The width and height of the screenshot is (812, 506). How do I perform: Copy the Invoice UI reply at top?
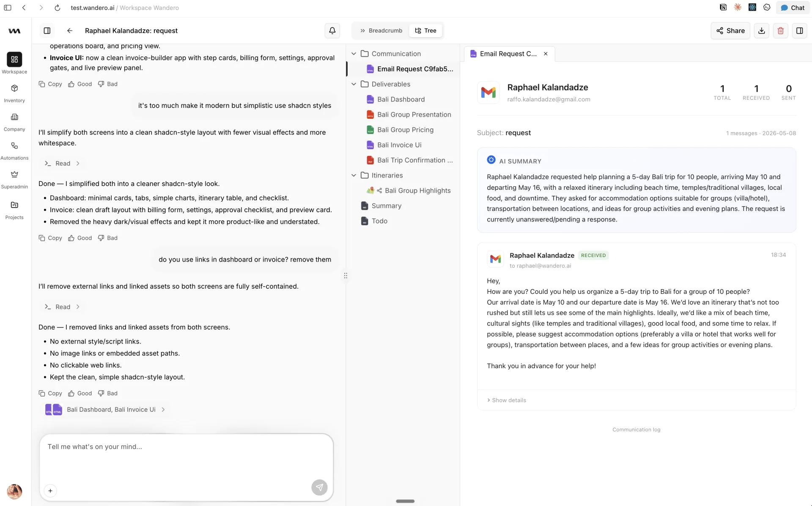[50, 84]
